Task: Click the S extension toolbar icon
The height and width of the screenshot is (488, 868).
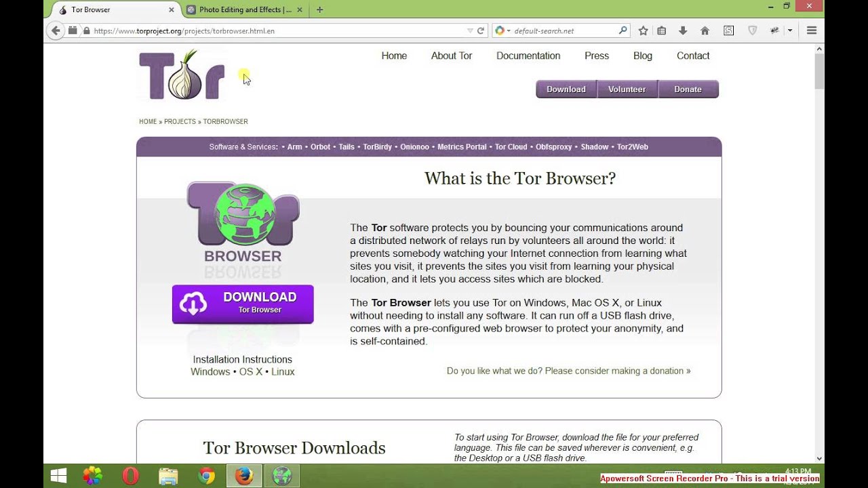Action: coord(728,30)
